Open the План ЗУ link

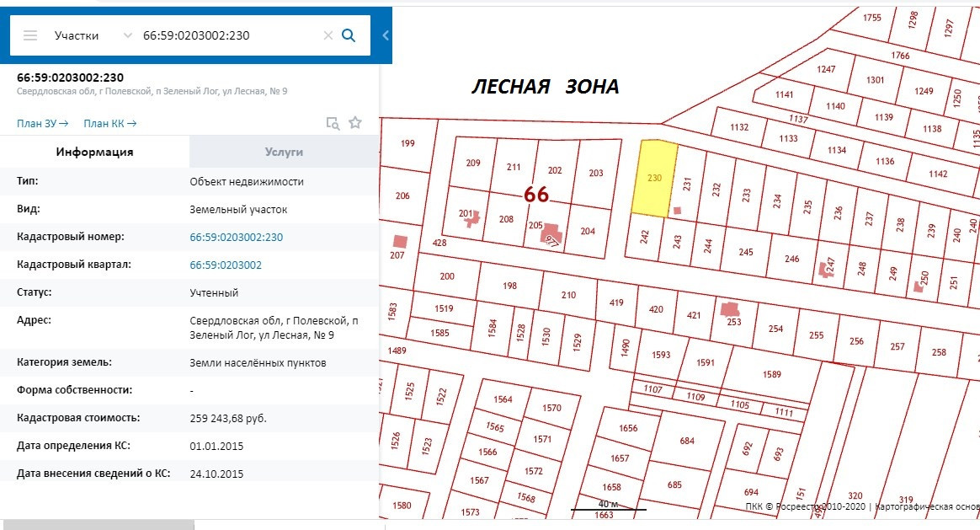coord(42,124)
